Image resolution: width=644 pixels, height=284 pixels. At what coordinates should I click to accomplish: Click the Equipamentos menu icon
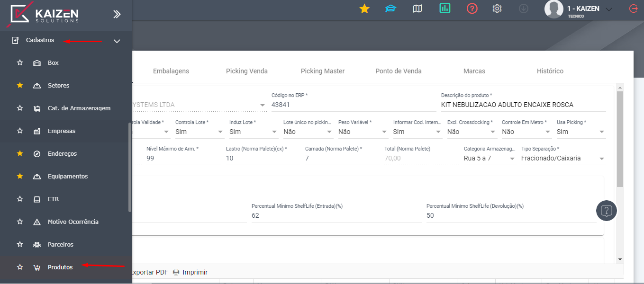tap(37, 177)
